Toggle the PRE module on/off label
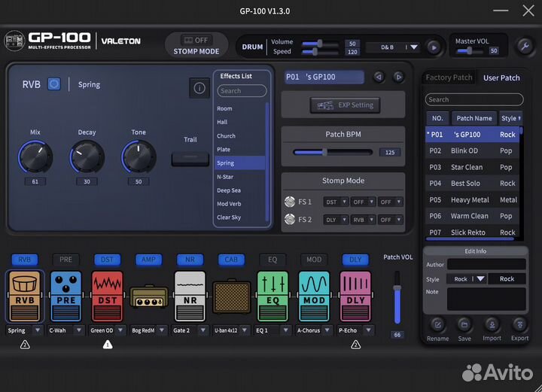Image resolution: width=542 pixels, height=392 pixels. click(x=65, y=260)
